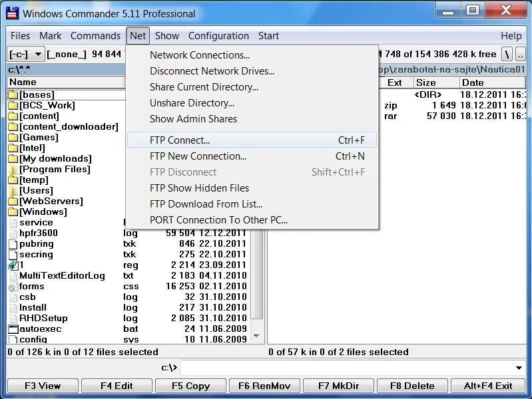Select the [content_downloader] folder icon
This screenshot has height=399, width=532.
click(13, 127)
